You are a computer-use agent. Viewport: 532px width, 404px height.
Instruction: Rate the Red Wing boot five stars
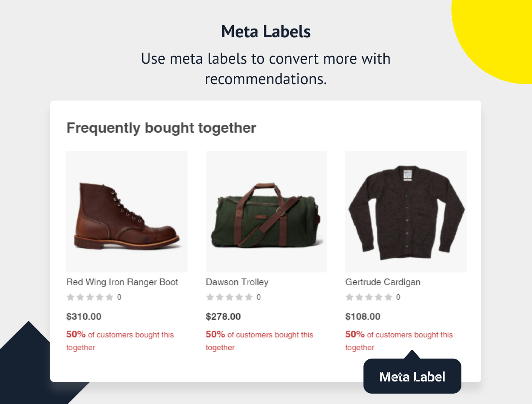pyautogui.click(x=109, y=297)
